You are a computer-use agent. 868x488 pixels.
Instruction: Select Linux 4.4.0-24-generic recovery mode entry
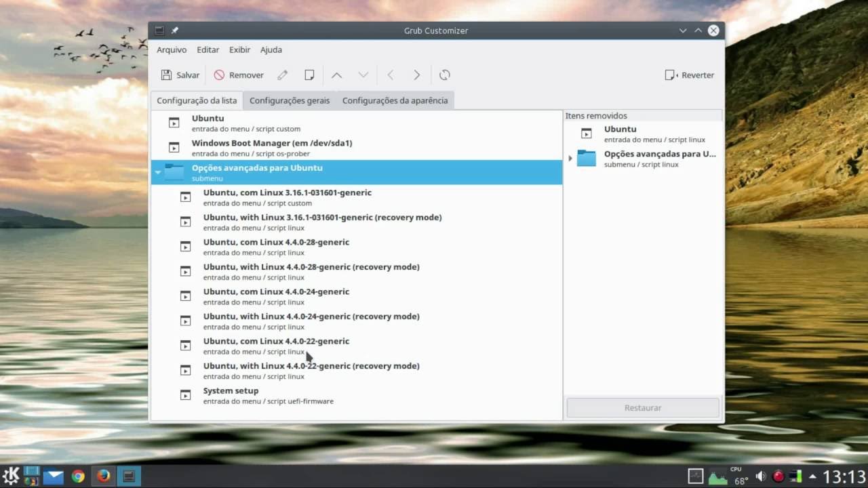pyautogui.click(x=357, y=321)
